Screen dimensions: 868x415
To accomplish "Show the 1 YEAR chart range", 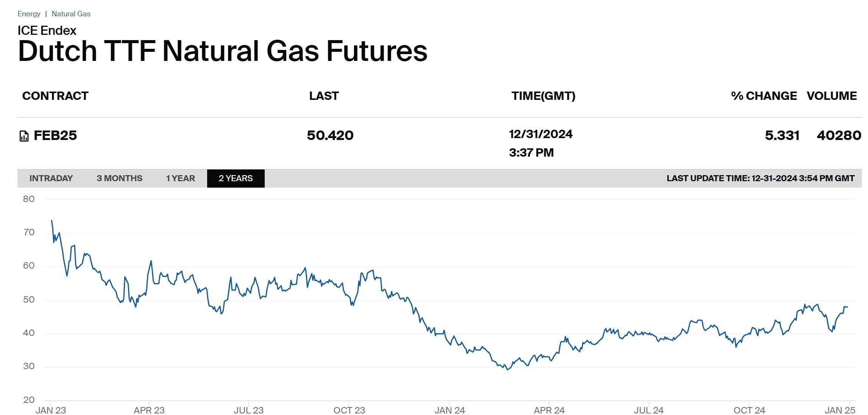I will [x=180, y=178].
